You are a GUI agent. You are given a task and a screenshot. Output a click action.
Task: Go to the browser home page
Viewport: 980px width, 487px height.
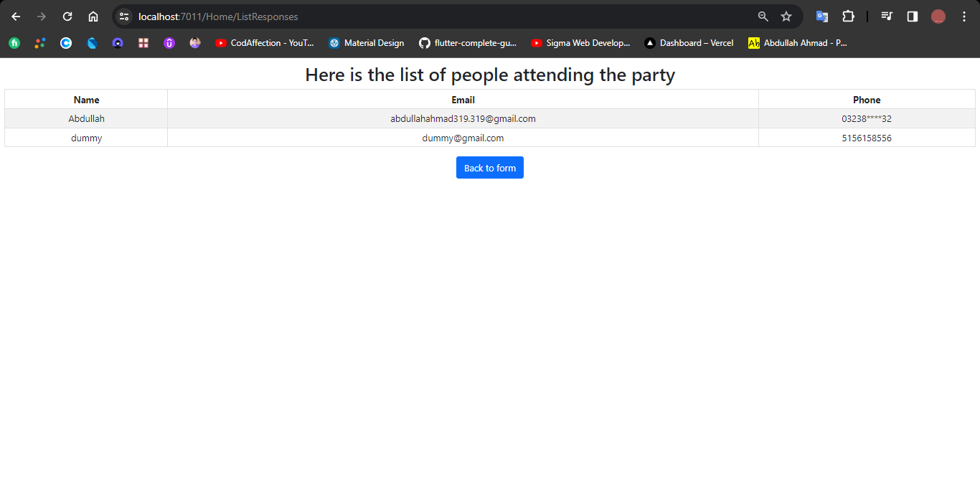coord(93,16)
